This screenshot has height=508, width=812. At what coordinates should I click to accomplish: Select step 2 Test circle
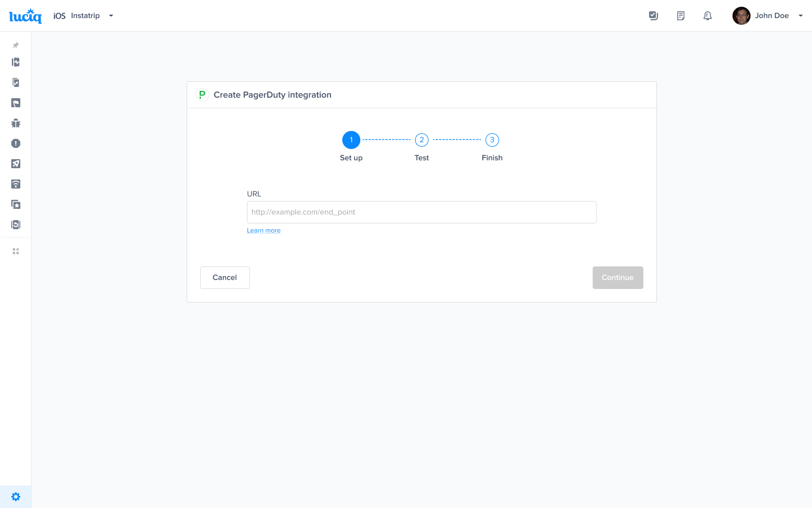click(x=422, y=140)
